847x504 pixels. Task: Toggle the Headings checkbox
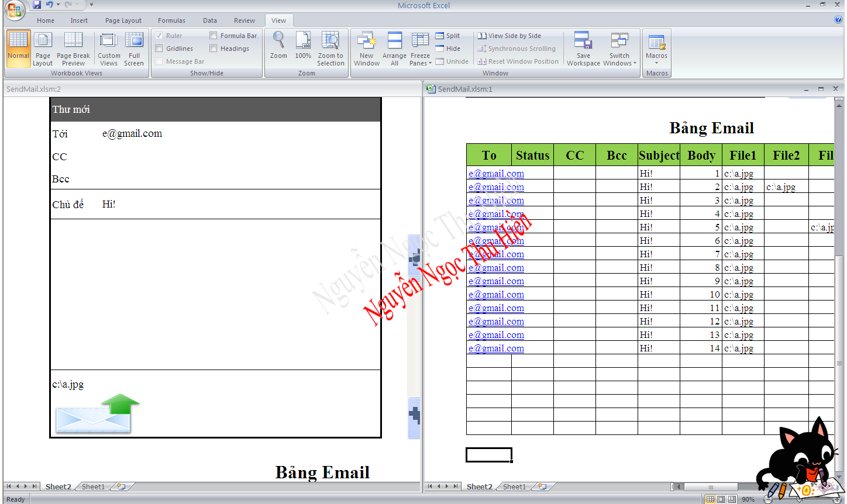[214, 49]
